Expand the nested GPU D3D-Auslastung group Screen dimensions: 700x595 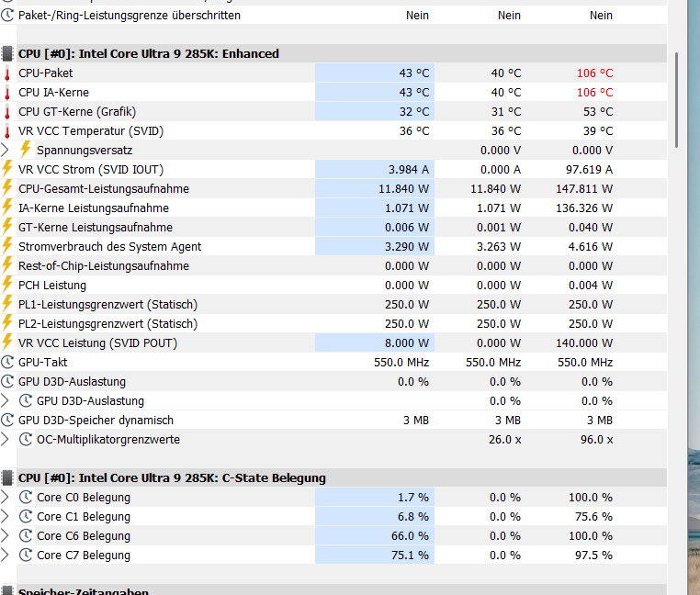(5, 401)
